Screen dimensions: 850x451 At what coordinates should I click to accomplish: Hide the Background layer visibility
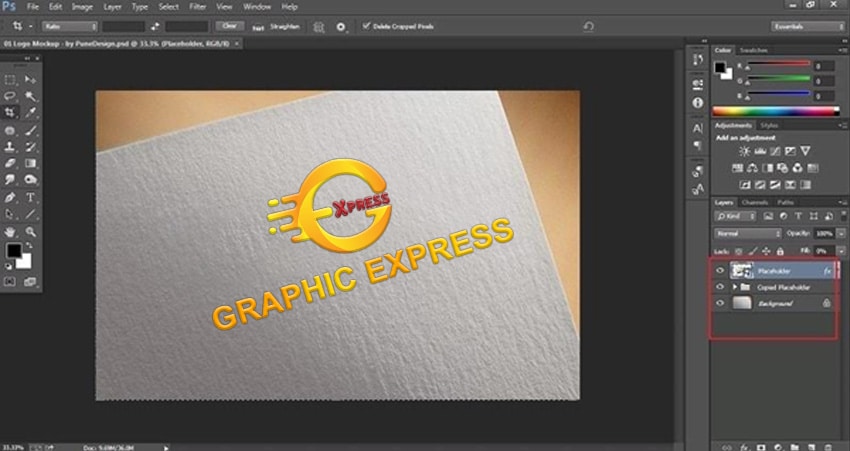tap(720, 302)
